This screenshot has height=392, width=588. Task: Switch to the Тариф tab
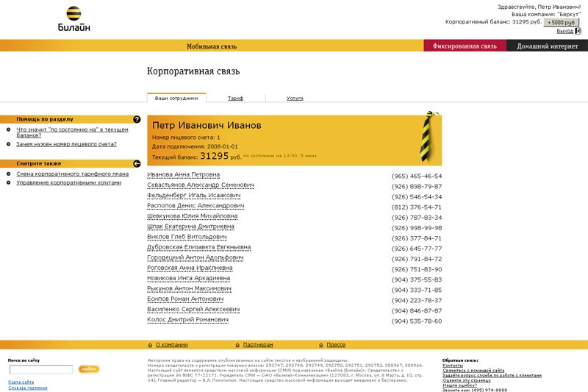235,99
